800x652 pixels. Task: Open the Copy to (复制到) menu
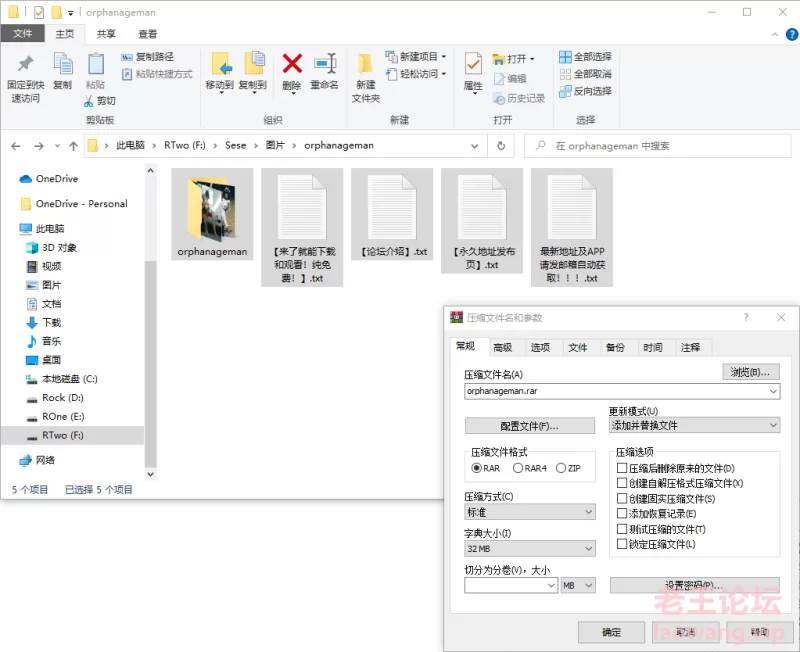point(253,73)
